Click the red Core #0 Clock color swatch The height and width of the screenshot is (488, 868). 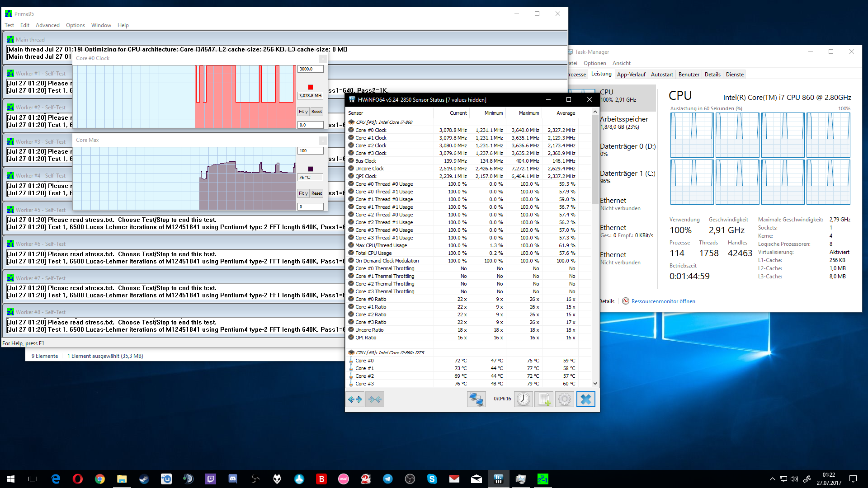(310, 87)
